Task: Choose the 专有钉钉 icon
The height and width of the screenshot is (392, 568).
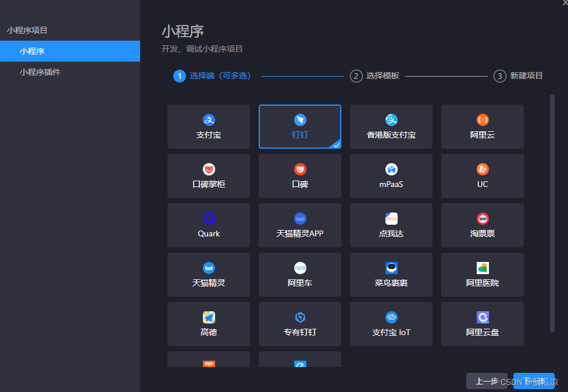Action: [300, 318]
